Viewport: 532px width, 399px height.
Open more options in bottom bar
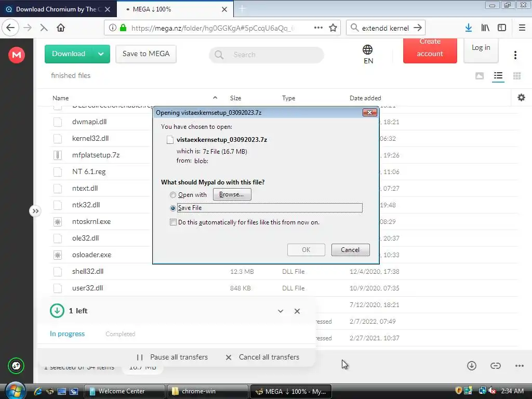(520, 366)
